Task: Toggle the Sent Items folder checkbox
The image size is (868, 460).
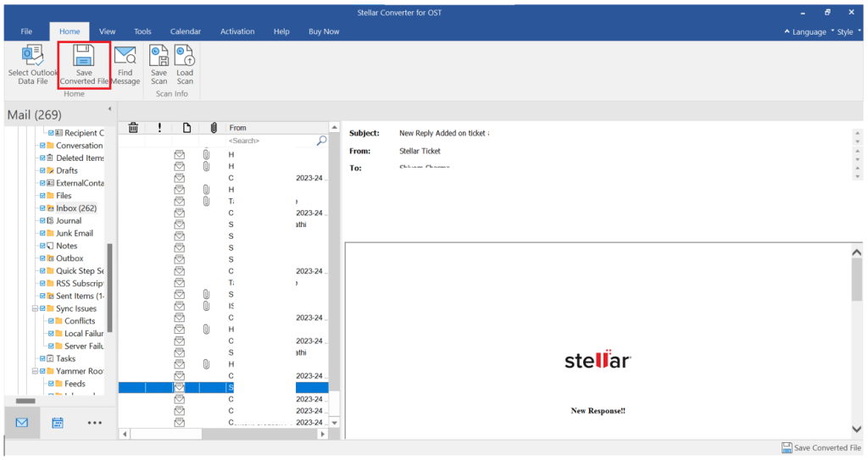Action: coord(42,296)
